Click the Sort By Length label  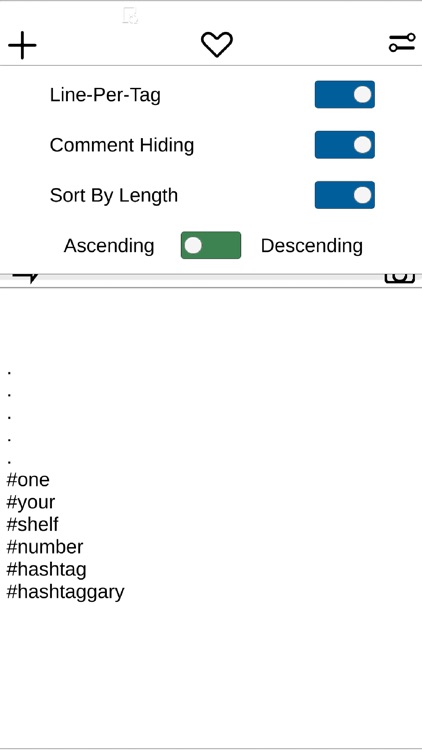[114, 196]
